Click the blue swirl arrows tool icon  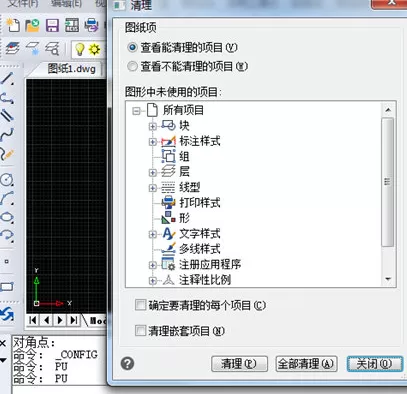point(7,314)
